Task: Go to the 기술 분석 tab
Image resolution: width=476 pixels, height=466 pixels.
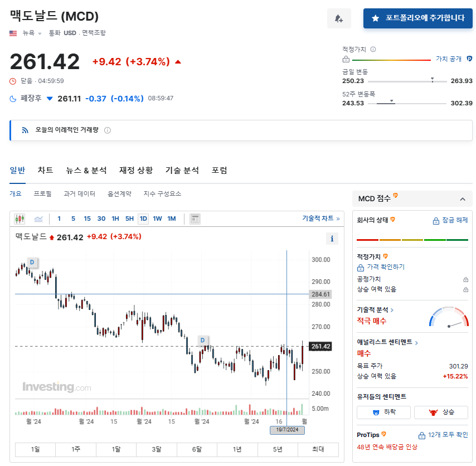Action: (x=182, y=170)
